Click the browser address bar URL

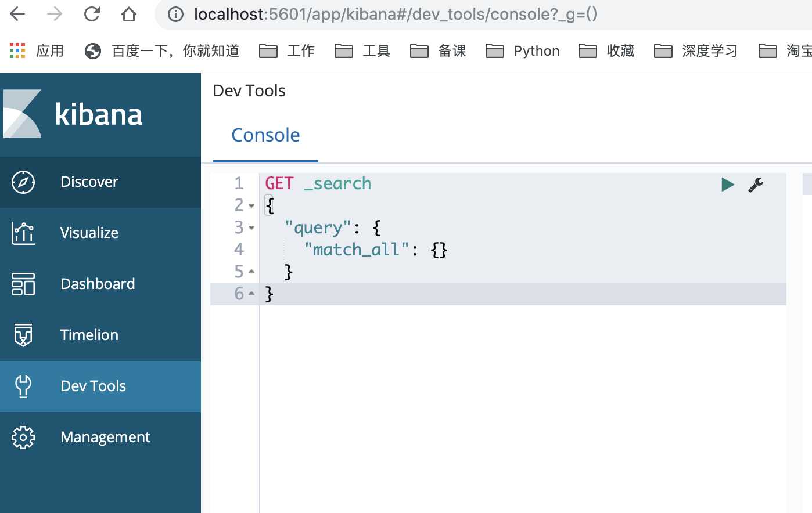pyautogui.click(x=396, y=14)
